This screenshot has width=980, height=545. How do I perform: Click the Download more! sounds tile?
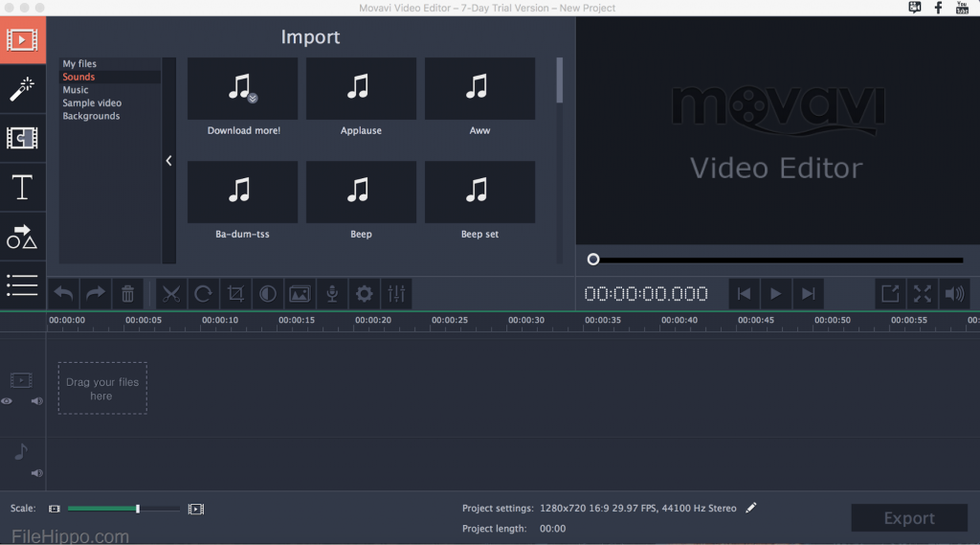[242, 89]
